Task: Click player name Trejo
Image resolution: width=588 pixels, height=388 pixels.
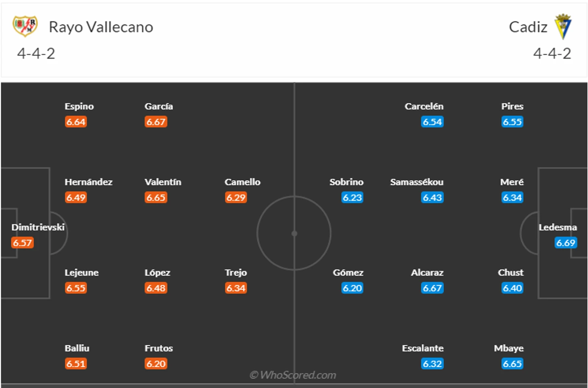Action: coord(236,272)
